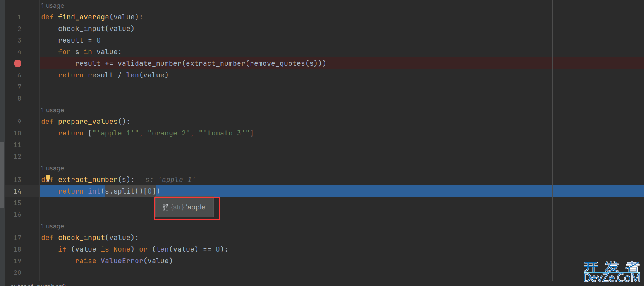Click gutter line number 17

(17, 238)
